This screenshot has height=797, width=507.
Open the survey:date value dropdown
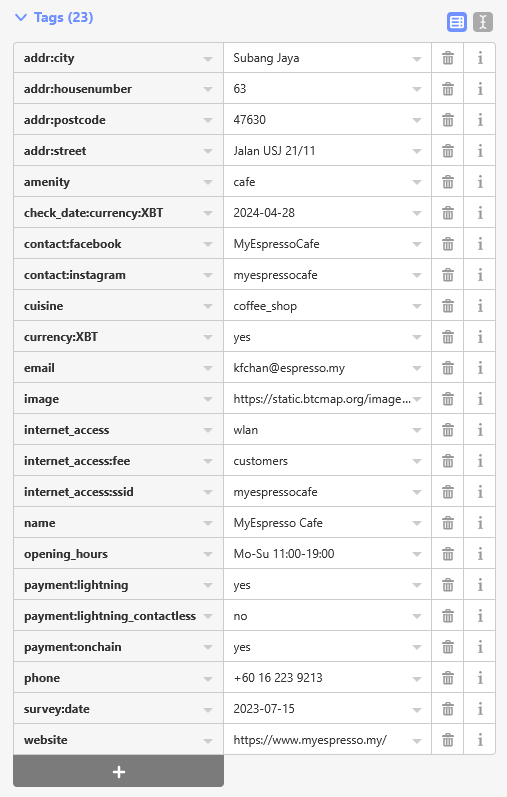coord(417,710)
